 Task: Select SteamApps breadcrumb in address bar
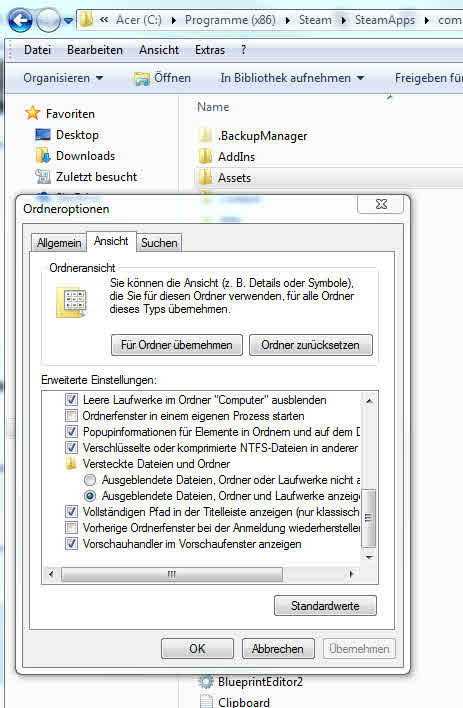[384, 20]
